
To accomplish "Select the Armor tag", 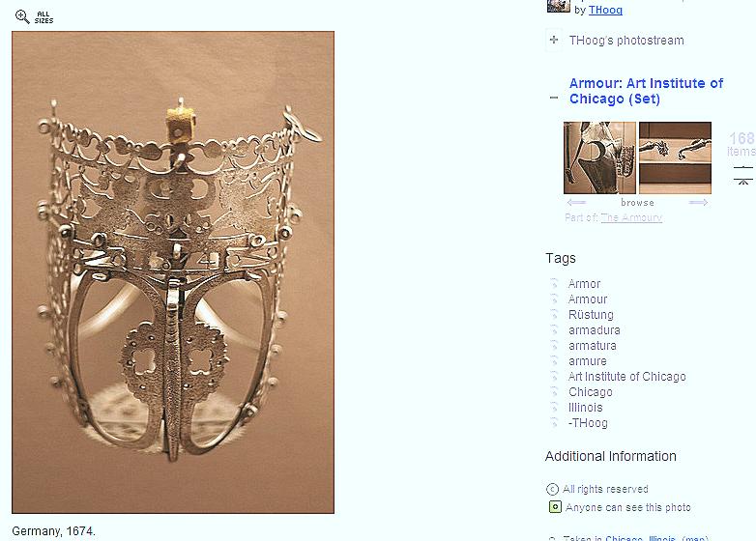I will (584, 284).
